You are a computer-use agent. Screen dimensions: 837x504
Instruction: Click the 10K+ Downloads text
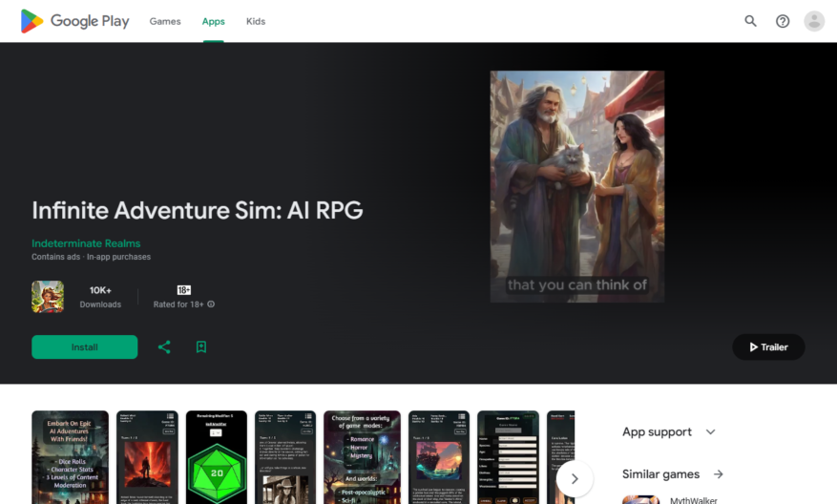[100, 297]
